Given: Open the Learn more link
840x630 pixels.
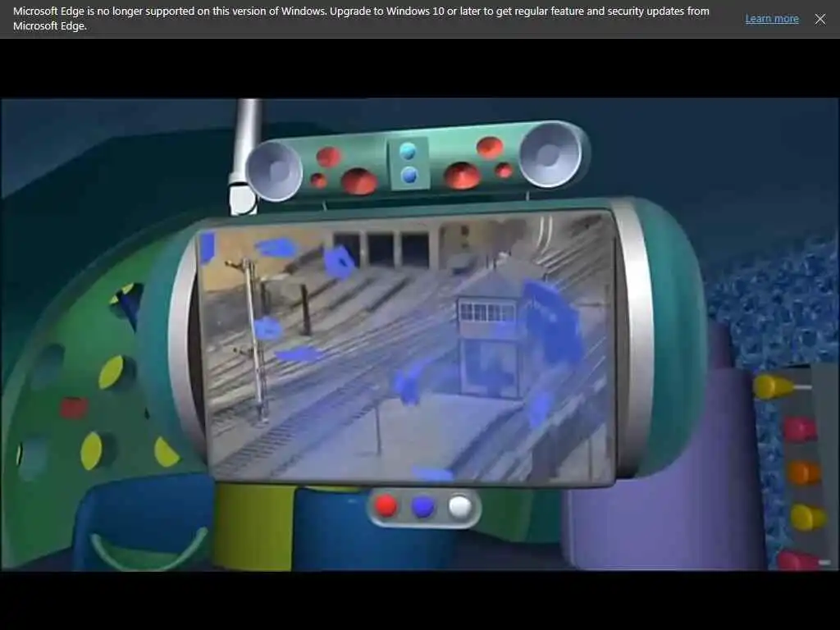Looking at the screenshot, I should pyautogui.click(x=771, y=19).
